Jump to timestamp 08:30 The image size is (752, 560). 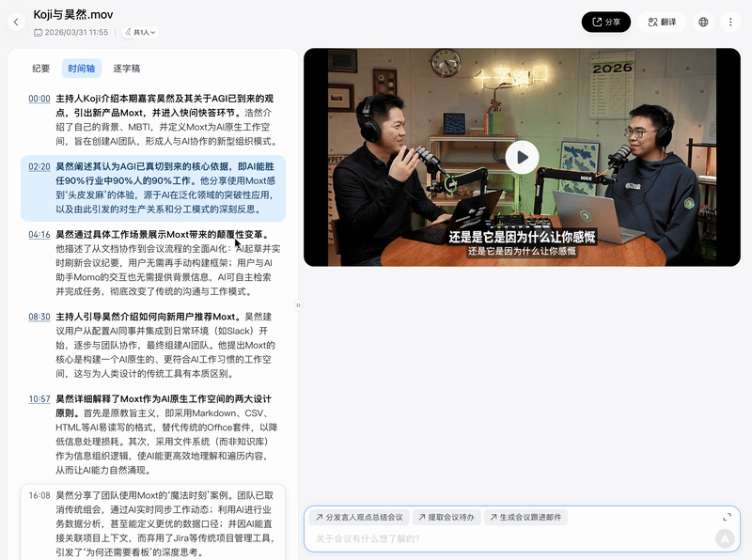click(39, 317)
